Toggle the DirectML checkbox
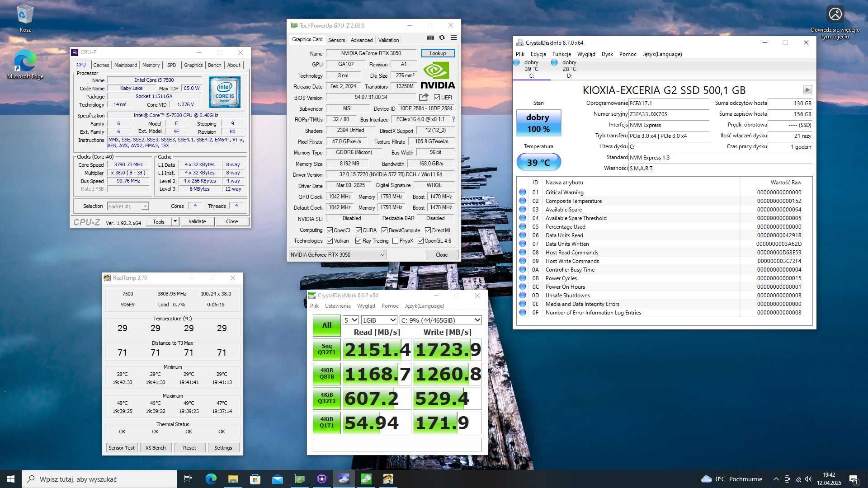Screen dimensions: 868x488 tap(427, 230)
